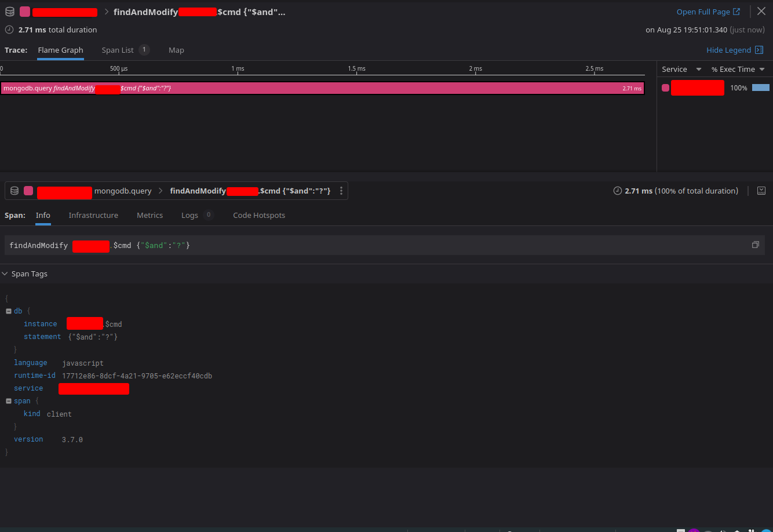Collapse the span tag group
The width and height of the screenshot is (773, 532).
9,401
